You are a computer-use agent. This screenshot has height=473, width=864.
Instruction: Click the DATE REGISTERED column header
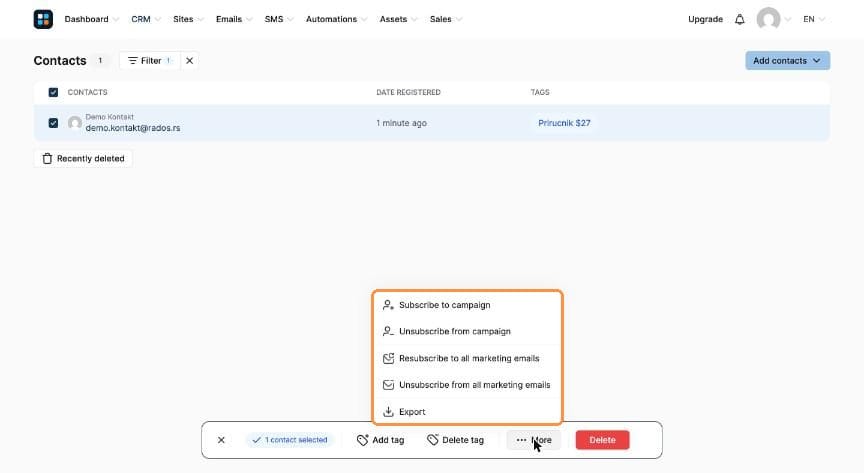408,92
